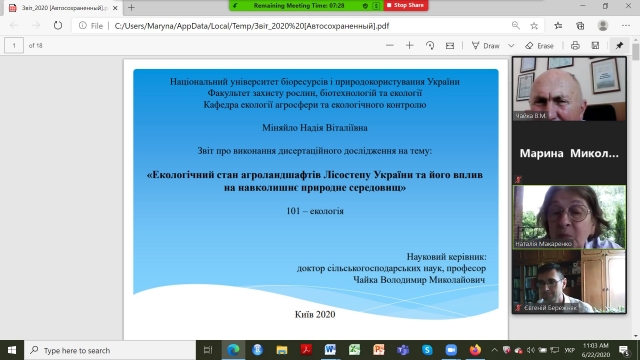Image resolution: width=640 pixels, height=360 pixels.
Task: Open Microsoft Edge from taskbar
Action: (233, 350)
